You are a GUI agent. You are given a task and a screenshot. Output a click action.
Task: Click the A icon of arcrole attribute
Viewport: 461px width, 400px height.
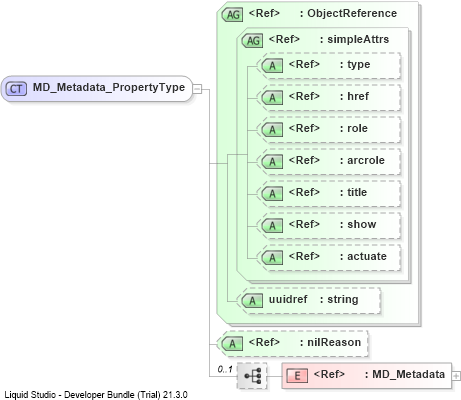click(x=272, y=162)
